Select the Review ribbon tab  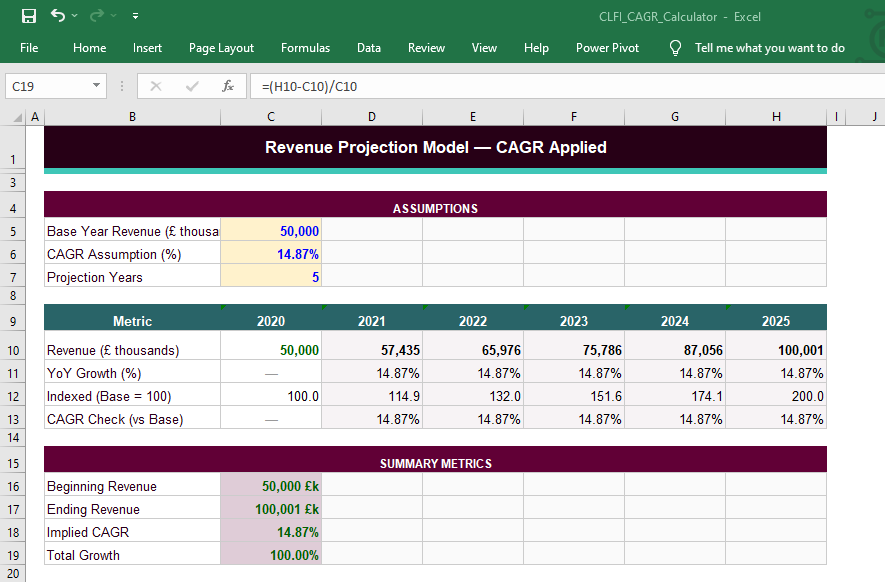click(x=426, y=47)
